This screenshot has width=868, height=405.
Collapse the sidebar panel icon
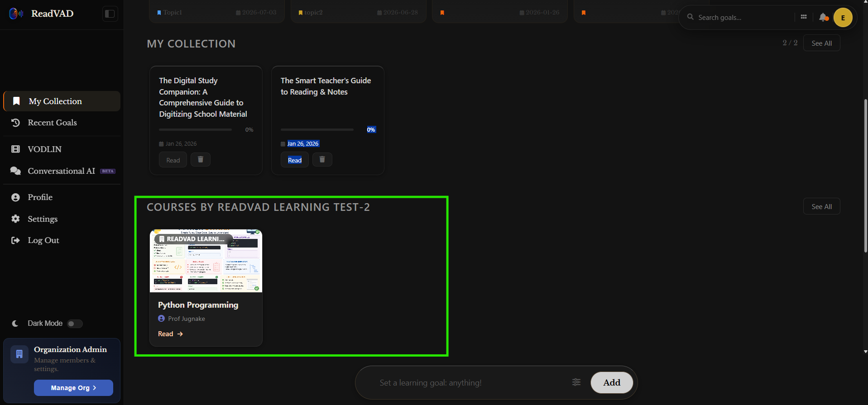tap(110, 14)
